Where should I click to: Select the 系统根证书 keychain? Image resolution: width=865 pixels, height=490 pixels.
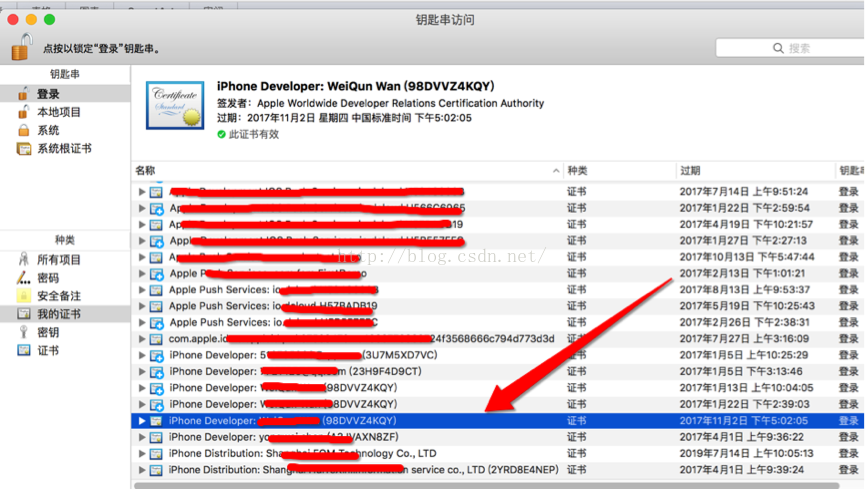pos(65,148)
